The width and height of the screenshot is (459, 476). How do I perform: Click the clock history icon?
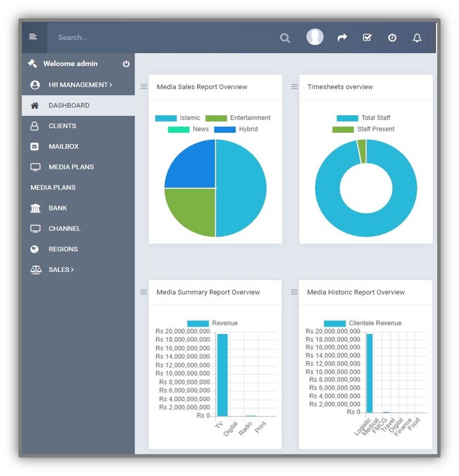coord(392,37)
